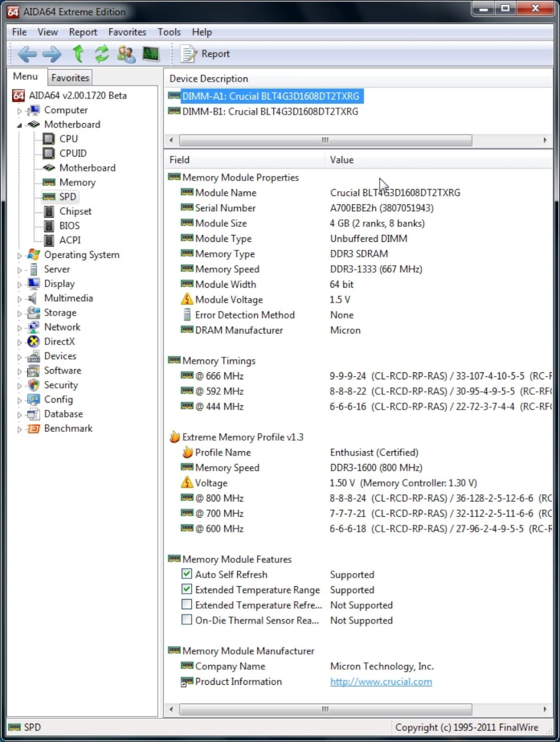The width and height of the screenshot is (560, 742).
Task: Toggle the Extended Temperature Refresh checkbox
Action: coord(186,604)
